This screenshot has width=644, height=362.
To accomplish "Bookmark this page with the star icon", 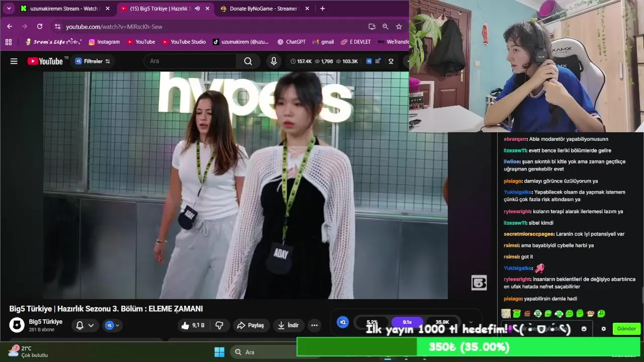I will click(399, 27).
